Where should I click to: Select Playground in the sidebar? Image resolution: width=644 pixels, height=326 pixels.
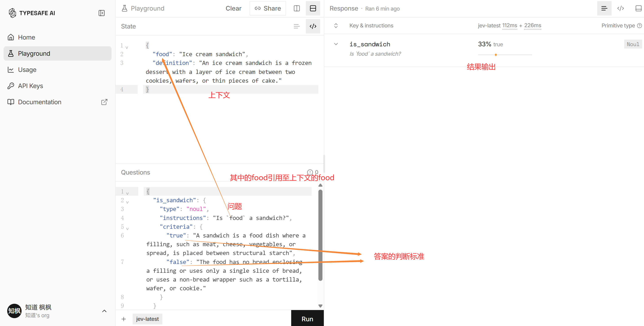[x=58, y=53]
